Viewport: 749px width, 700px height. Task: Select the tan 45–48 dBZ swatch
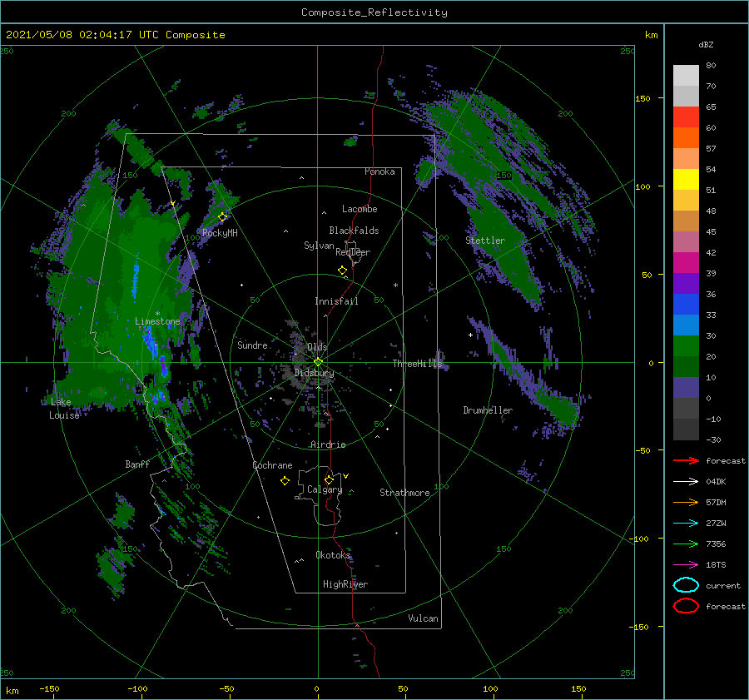686,221
